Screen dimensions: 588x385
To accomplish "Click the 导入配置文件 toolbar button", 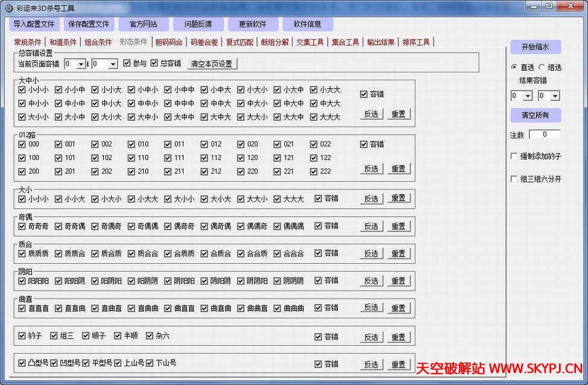I will pos(34,24).
